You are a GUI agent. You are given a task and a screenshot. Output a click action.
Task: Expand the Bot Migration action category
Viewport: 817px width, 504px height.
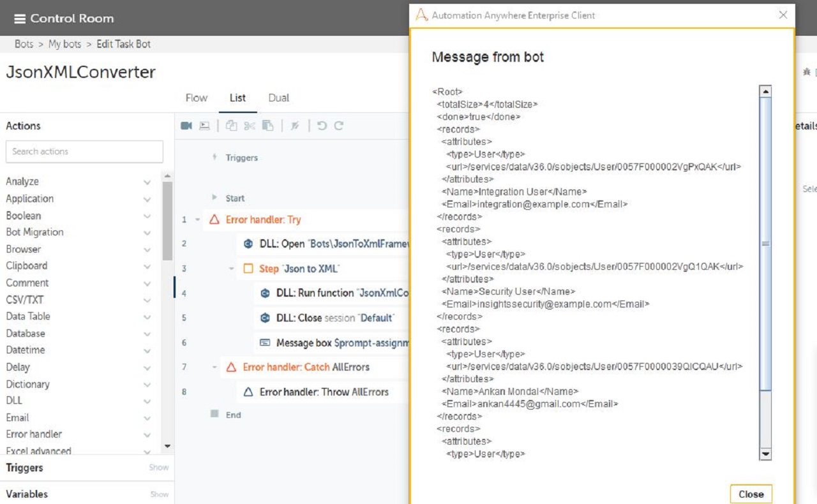[147, 232]
